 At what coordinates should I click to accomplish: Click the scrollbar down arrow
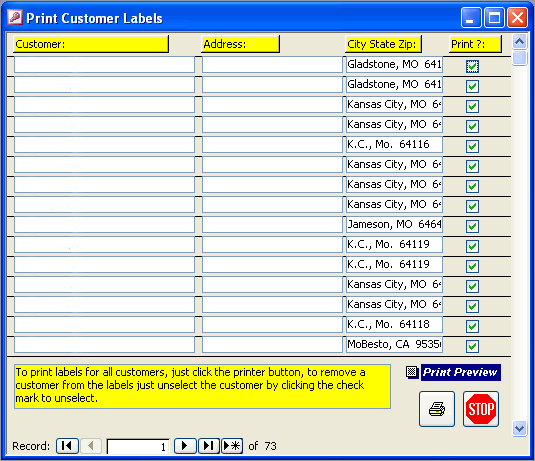pyautogui.click(x=519, y=428)
